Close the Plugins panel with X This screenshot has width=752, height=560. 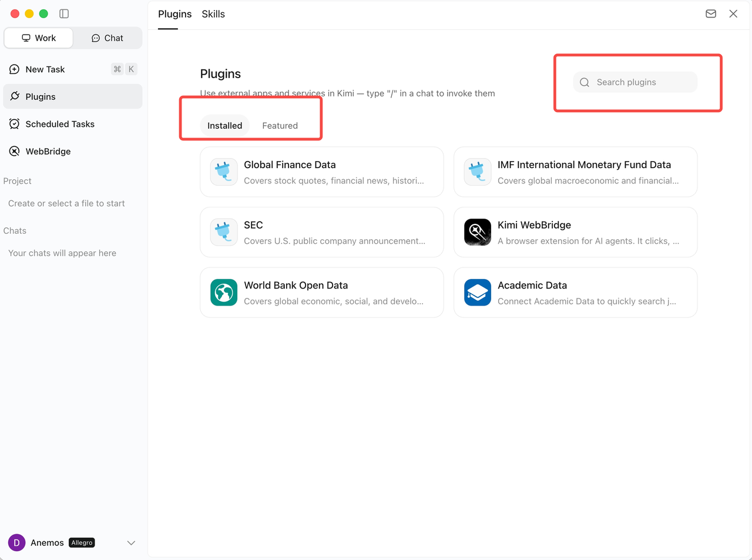click(x=733, y=14)
